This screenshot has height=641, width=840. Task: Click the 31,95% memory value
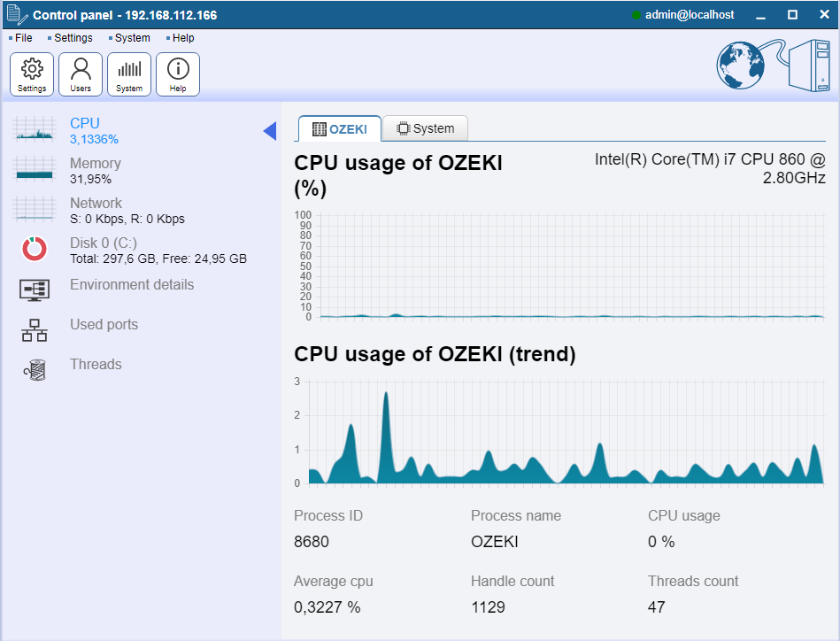point(90,179)
